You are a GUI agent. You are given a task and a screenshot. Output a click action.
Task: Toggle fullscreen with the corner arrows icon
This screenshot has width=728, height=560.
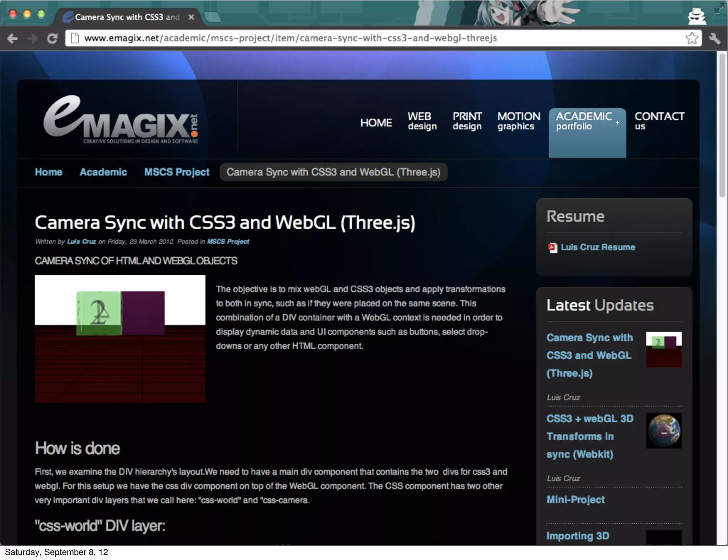point(719,7)
